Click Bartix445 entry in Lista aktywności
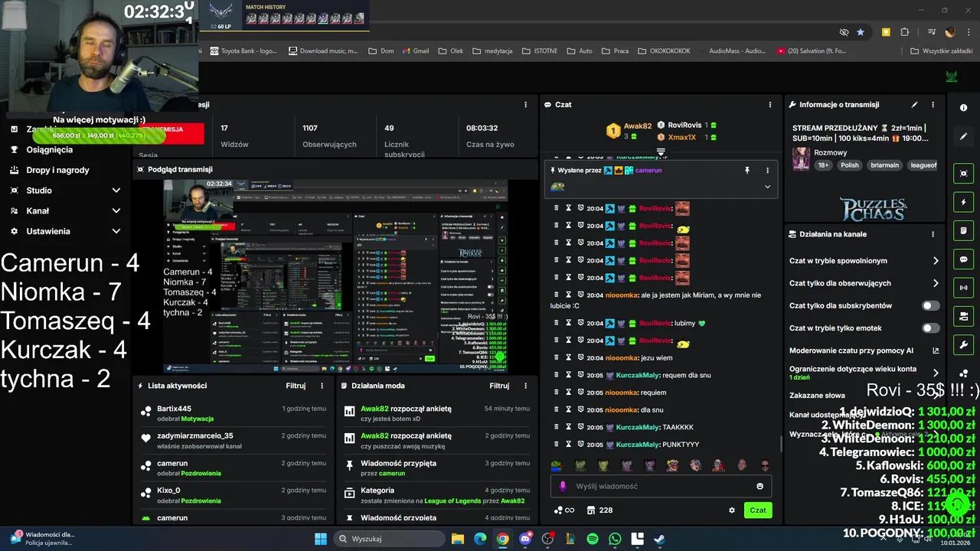The image size is (980, 551). [234, 413]
